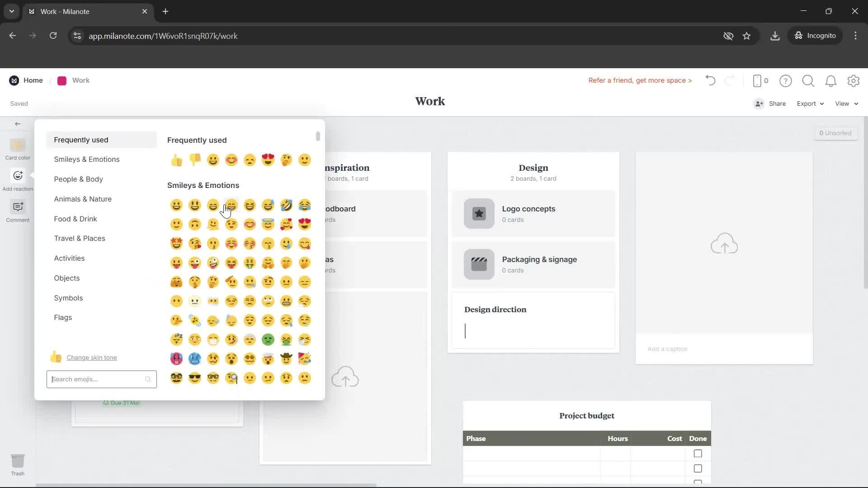Click the Refer a friend link
Screen dimensions: 868x488
pyautogui.click(x=640, y=80)
